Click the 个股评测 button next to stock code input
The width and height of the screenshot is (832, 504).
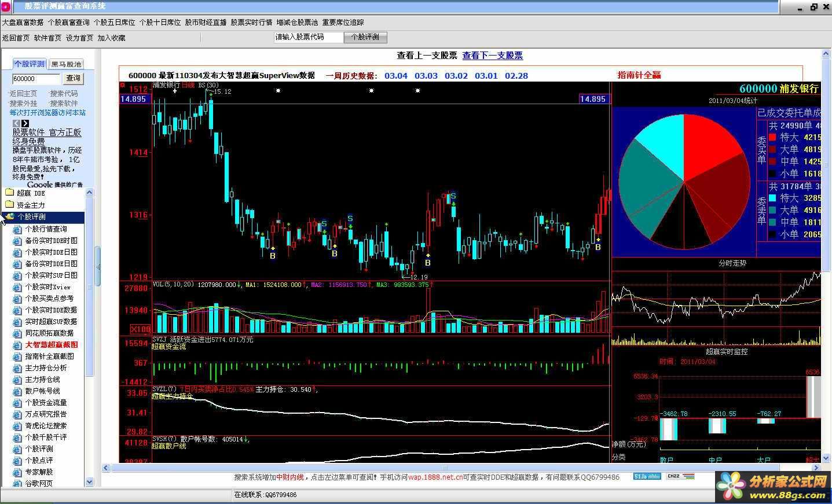tap(365, 37)
